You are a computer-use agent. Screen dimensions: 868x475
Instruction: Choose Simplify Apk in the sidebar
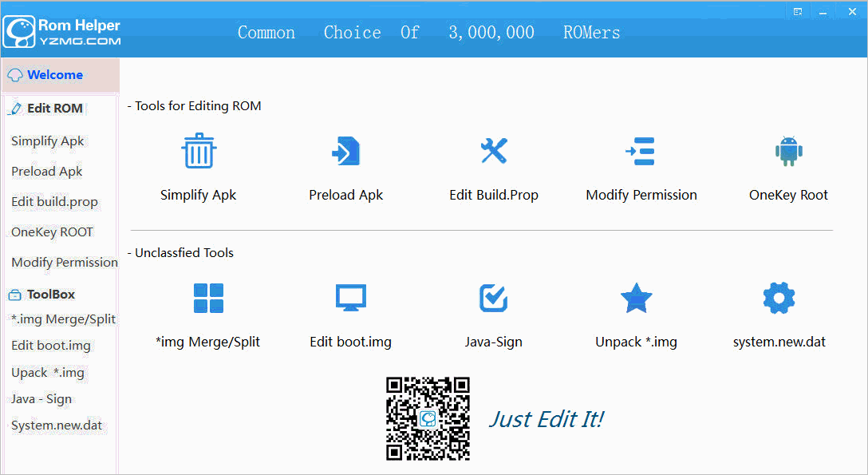[48, 141]
